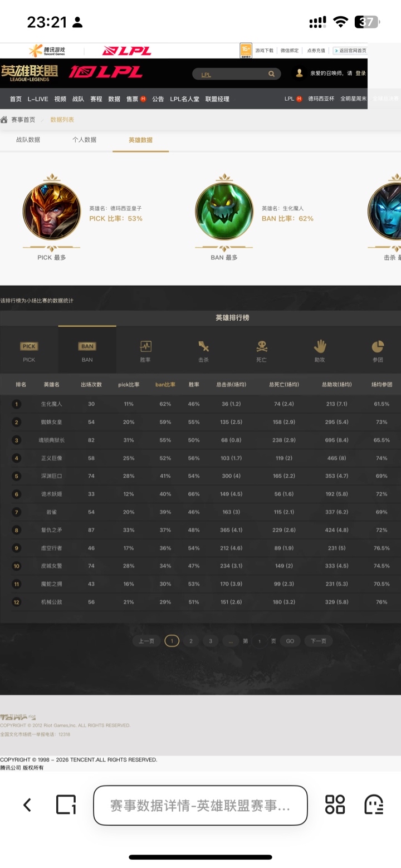
Task: Click the search magnifier icon
Action: coord(272,73)
